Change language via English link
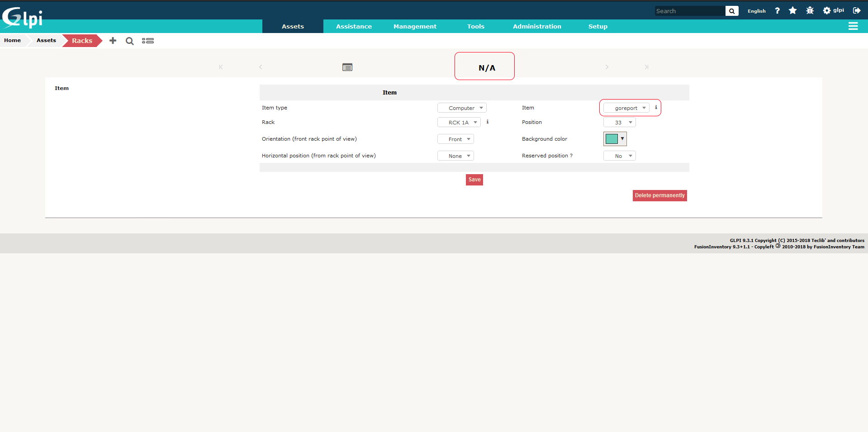The height and width of the screenshot is (432, 868). pyautogui.click(x=756, y=11)
